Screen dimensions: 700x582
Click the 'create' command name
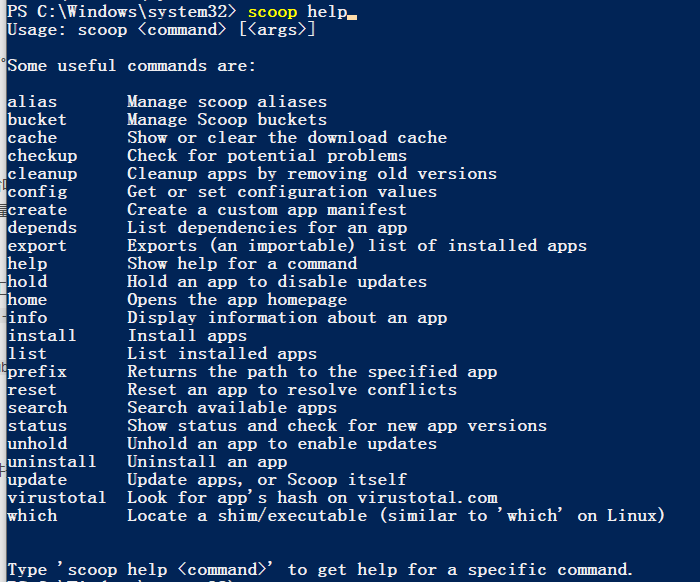pyautogui.click(x=37, y=210)
